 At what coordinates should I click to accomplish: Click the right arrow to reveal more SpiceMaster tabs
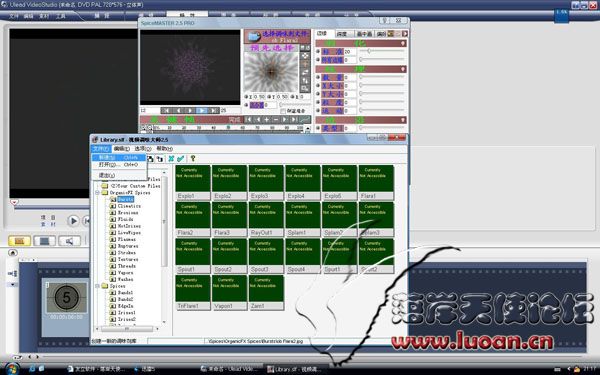(x=404, y=34)
